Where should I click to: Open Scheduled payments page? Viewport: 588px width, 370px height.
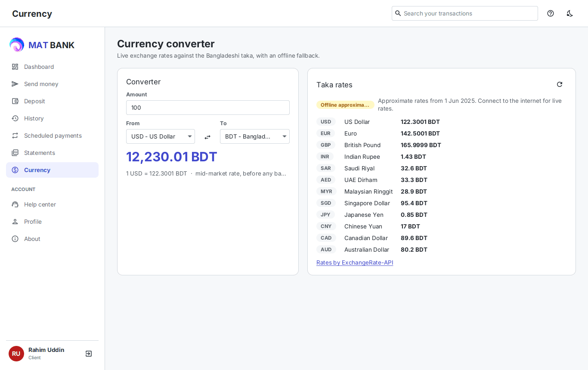coord(52,136)
